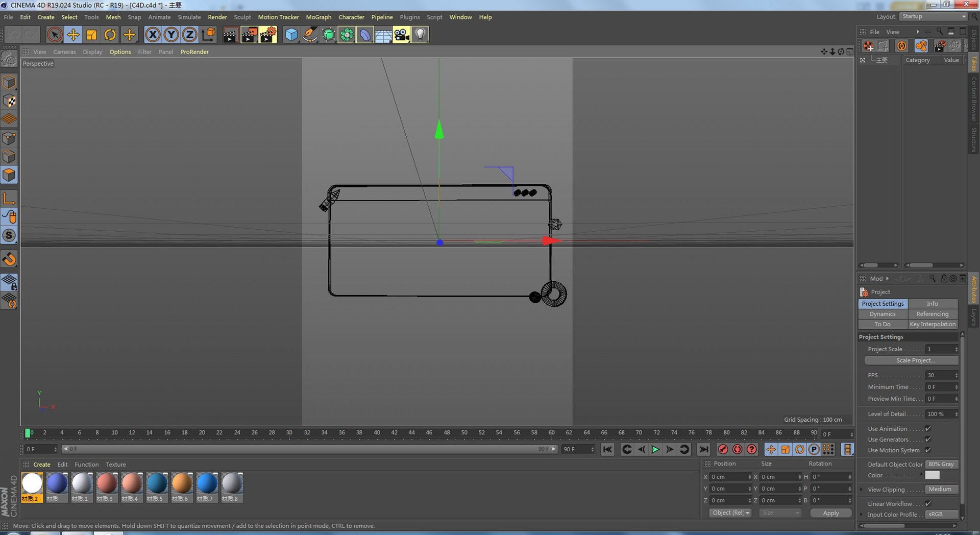Activate the Move tool
This screenshot has height=535, width=980.
point(73,35)
